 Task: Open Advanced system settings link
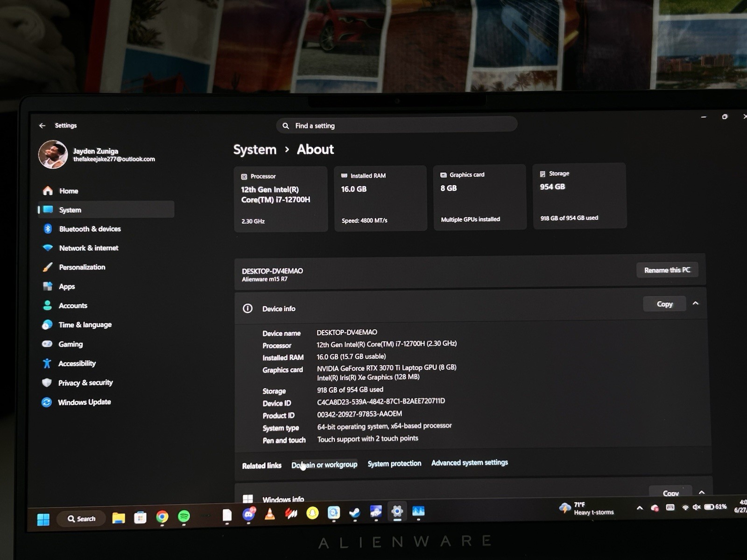pos(469,462)
